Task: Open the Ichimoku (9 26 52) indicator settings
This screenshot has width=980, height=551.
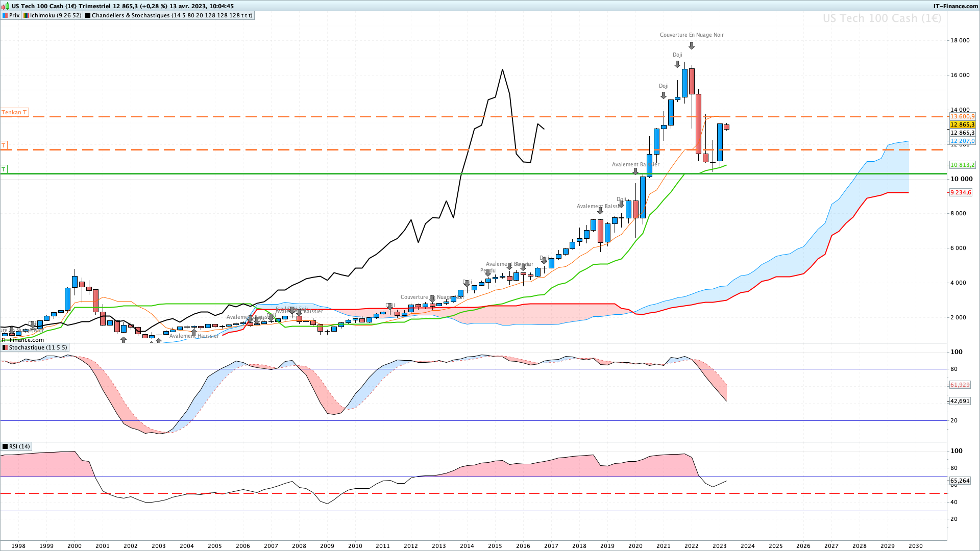Action: (x=56, y=15)
